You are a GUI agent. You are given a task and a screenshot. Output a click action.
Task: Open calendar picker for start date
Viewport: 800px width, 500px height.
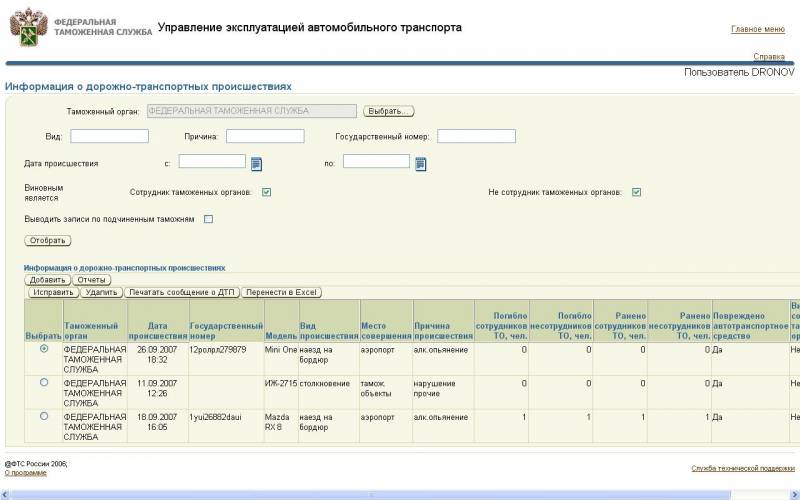pyautogui.click(x=257, y=164)
